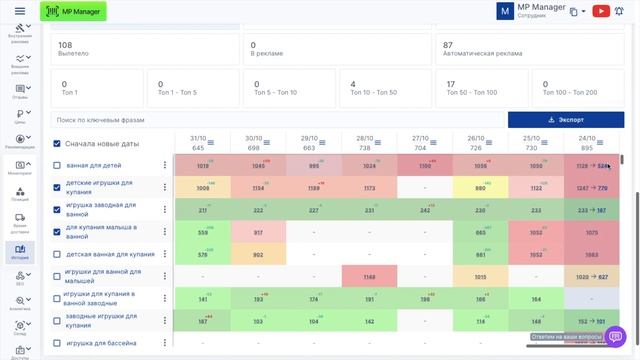The height and width of the screenshot is (360, 640).
Task: Open options for ванная для детей
Action: [164, 165]
